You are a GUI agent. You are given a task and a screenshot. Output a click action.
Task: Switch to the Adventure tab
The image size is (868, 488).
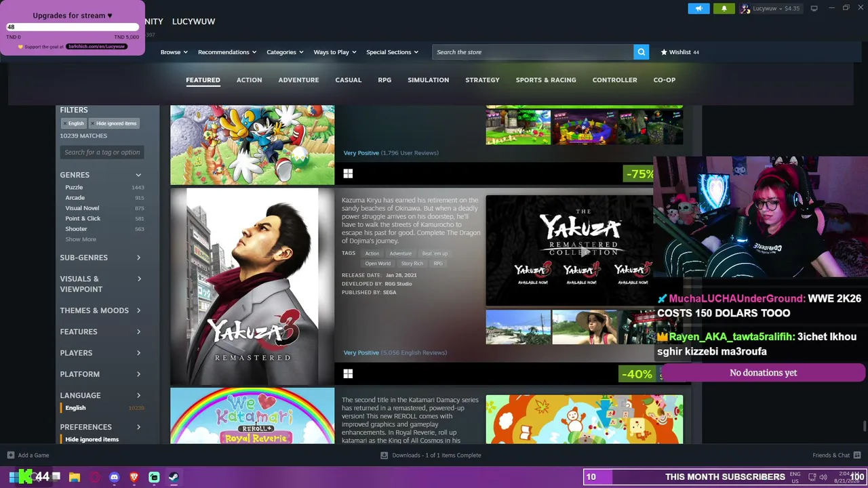point(298,80)
